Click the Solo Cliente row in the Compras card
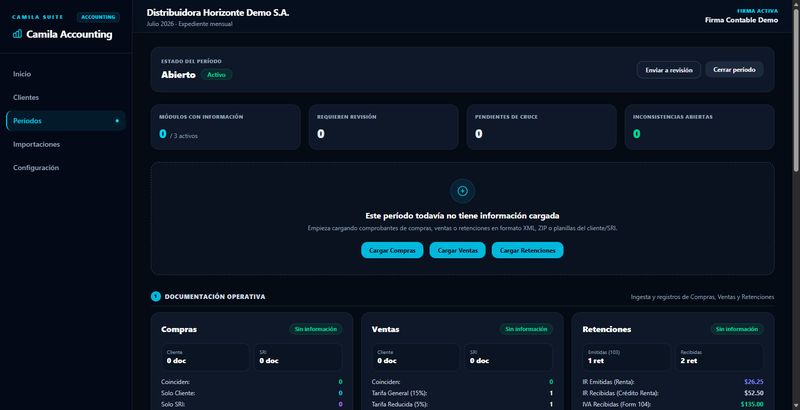Screen dimensions: 800x410 coord(252,393)
